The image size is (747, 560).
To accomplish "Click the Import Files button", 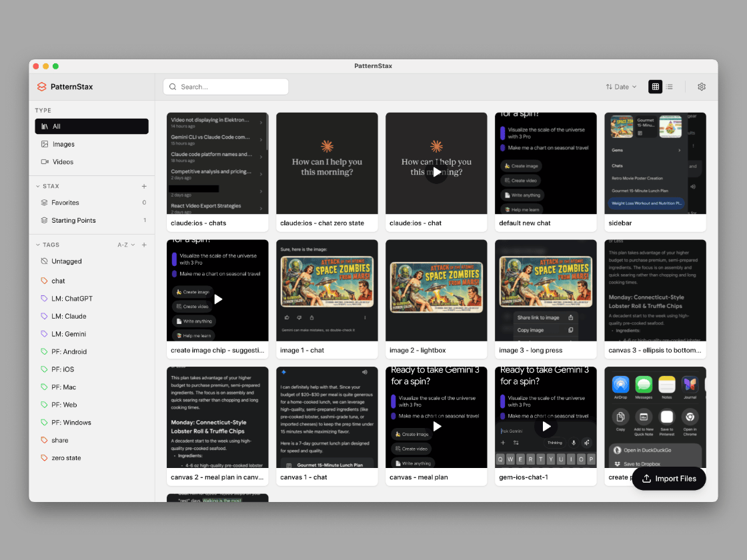I will (669, 479).
